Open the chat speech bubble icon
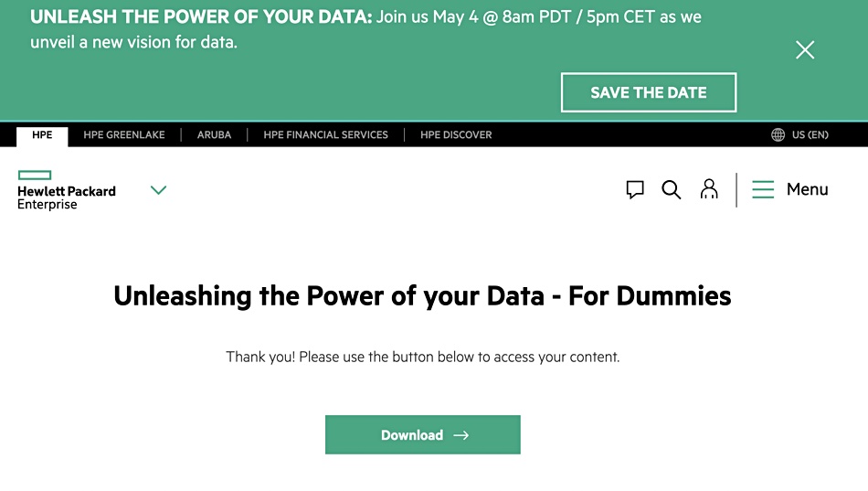 (x=635, y=189)
